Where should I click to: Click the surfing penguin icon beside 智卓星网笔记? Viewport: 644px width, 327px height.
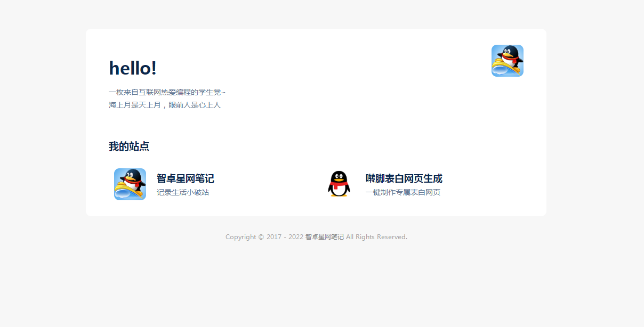coord(130,184)
